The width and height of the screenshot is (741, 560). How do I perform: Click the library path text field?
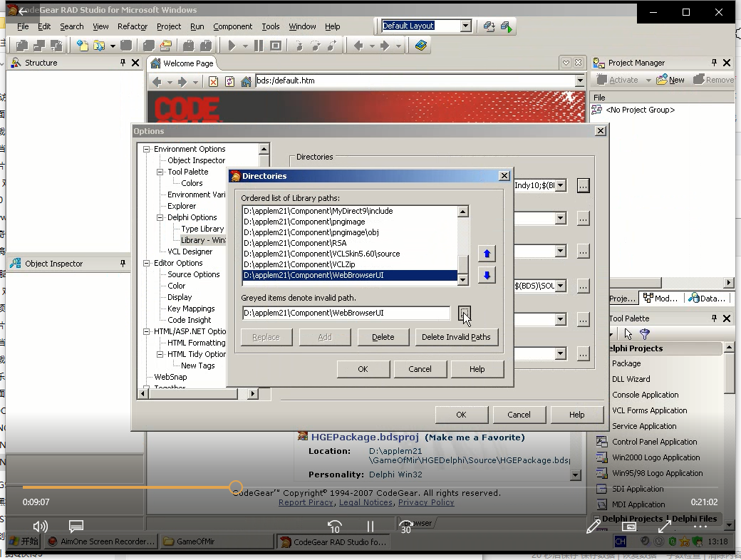pos(346,313)
